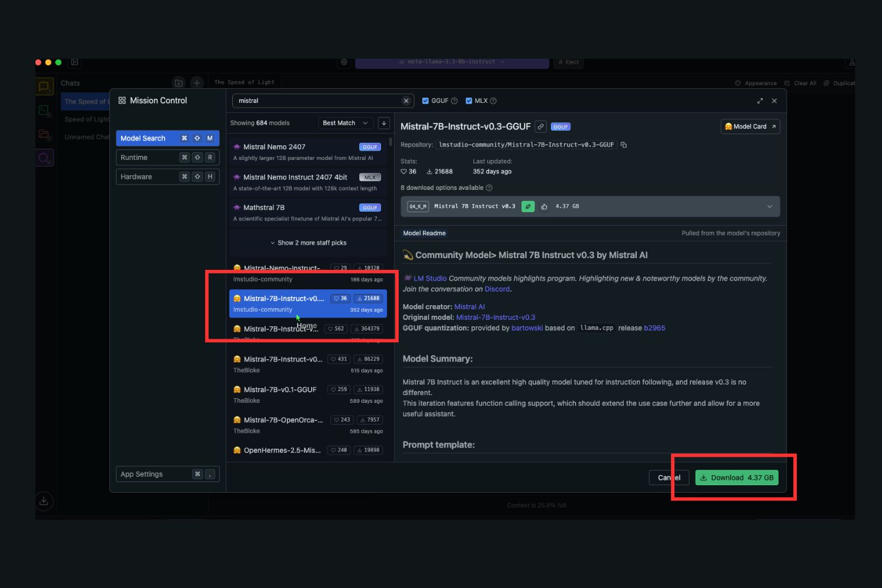Click the Eject button in the top bar
Image resolution: width=882 pixels, height=588 pixels.
click(569, 62)
